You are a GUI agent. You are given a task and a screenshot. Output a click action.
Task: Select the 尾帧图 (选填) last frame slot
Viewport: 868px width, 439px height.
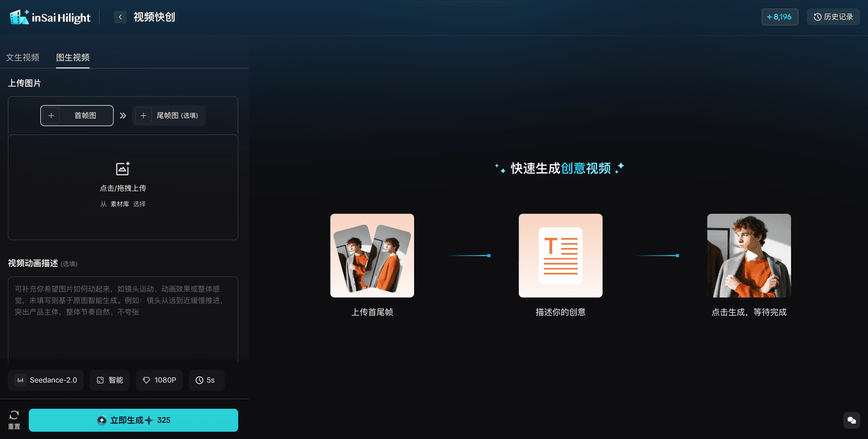click(x=169, y=116)
